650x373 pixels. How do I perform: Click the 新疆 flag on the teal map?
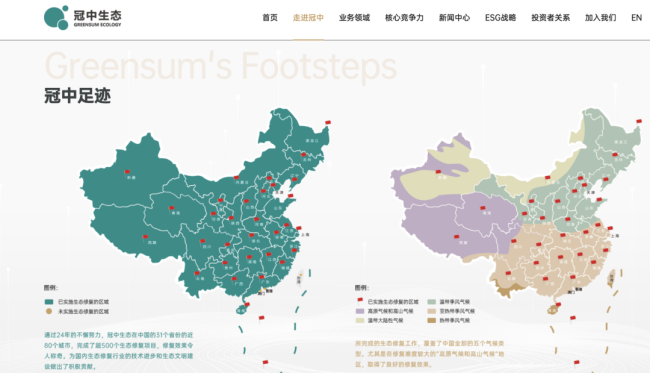tap(127, 172)
